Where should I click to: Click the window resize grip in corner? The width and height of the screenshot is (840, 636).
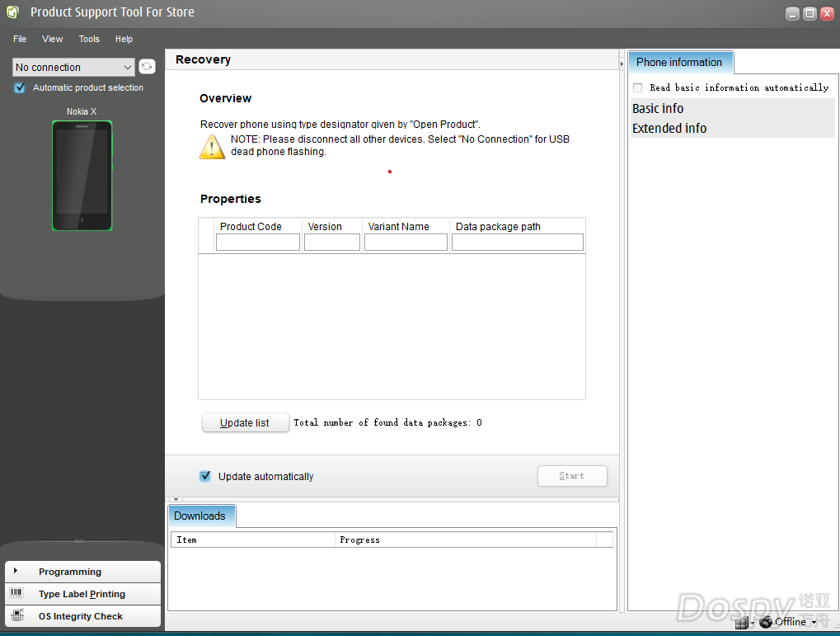pyautogui.click(x=836, y=626)
